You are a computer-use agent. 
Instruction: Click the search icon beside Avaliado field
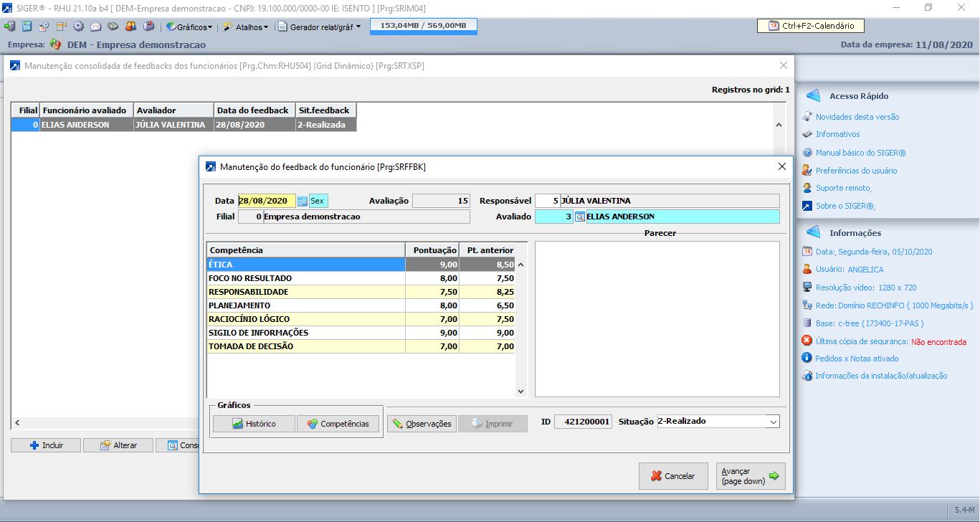(x=580, y=217)
